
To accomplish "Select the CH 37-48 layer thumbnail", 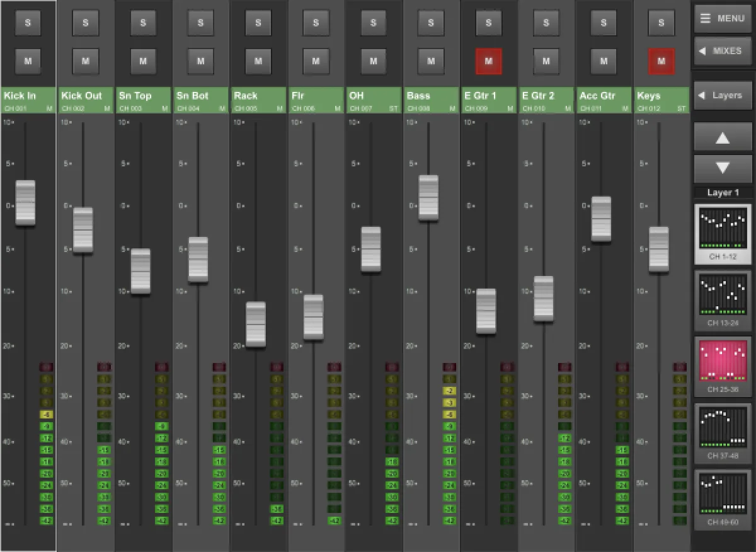I will click(723, 433).
